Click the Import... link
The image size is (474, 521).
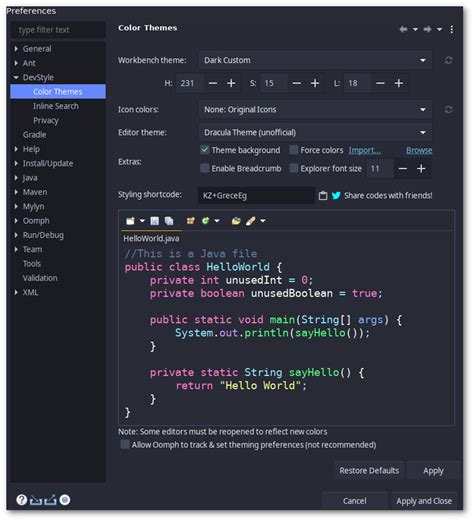[364, 150]
